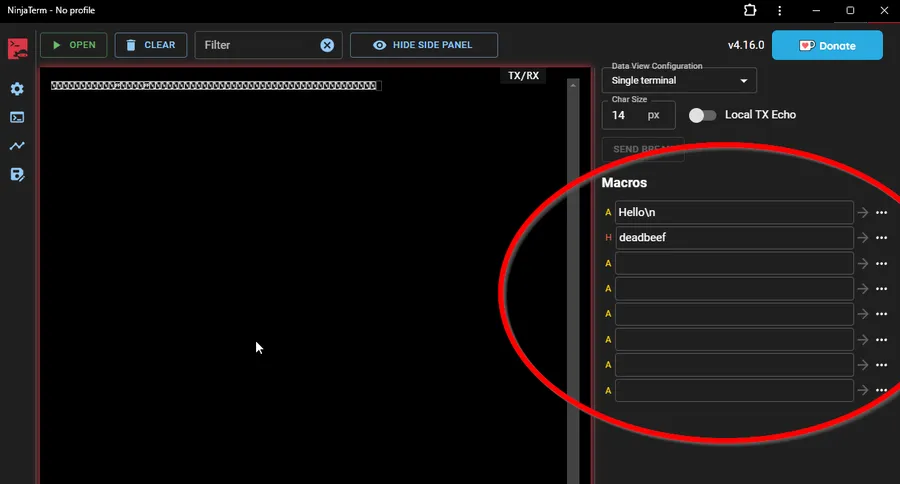Hide the side panel
This screenshot has height=484, width=900.
(423, 45)
